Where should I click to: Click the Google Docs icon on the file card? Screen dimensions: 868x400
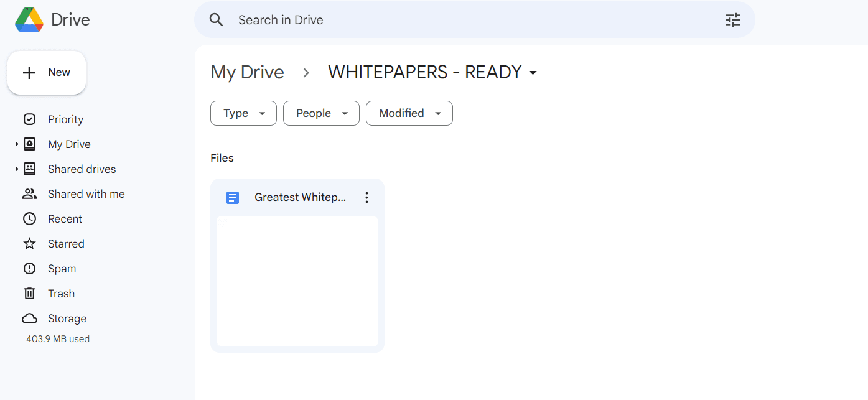tap(232, 197)
